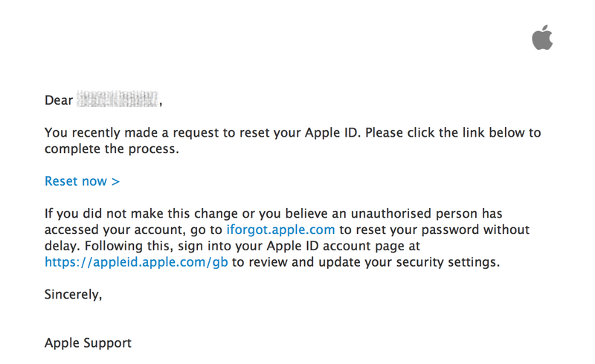
Task: Open the https://appleid.apple.com/gb link
Action: click(136, 262)
